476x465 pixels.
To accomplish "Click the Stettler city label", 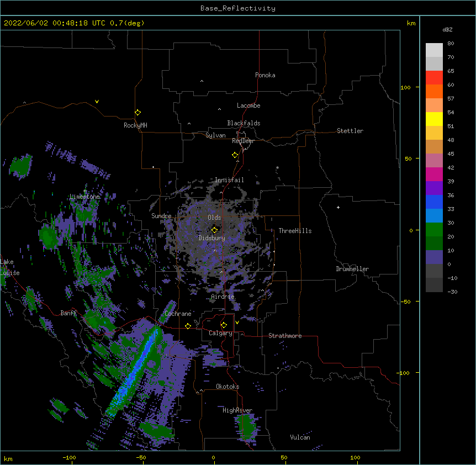I will point(350,131).
